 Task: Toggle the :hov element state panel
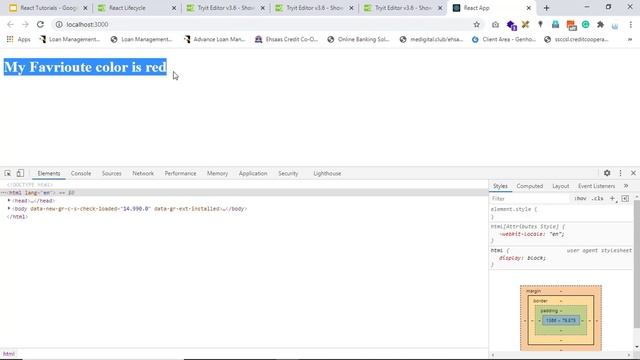coord(580,198)
